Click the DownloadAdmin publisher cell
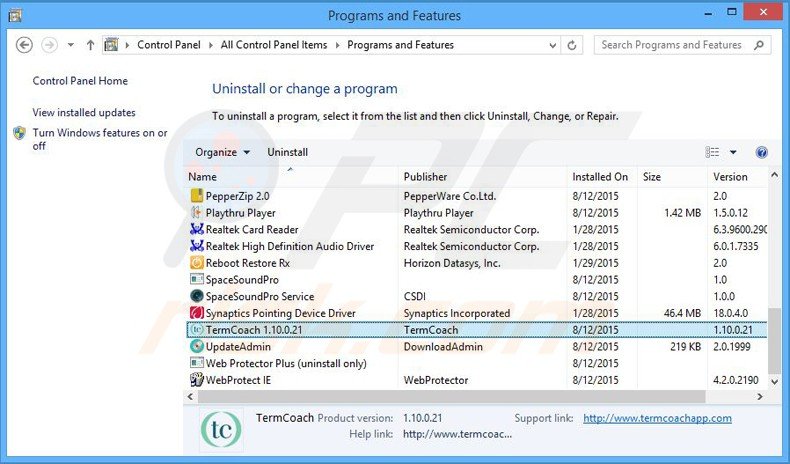Image resolution: width=790 pixels, height=464 pixels. click(443, 347)
